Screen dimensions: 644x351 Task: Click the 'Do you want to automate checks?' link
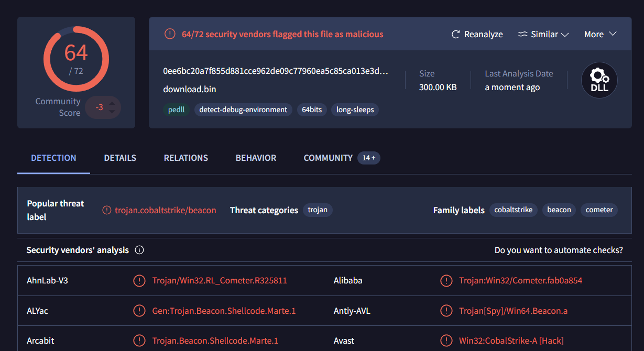click(x=559, y=250)
